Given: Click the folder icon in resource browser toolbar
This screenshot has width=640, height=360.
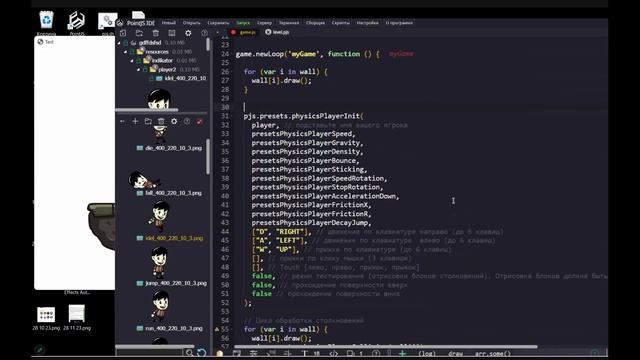Looking at the screenshot, I should (148, 122).
